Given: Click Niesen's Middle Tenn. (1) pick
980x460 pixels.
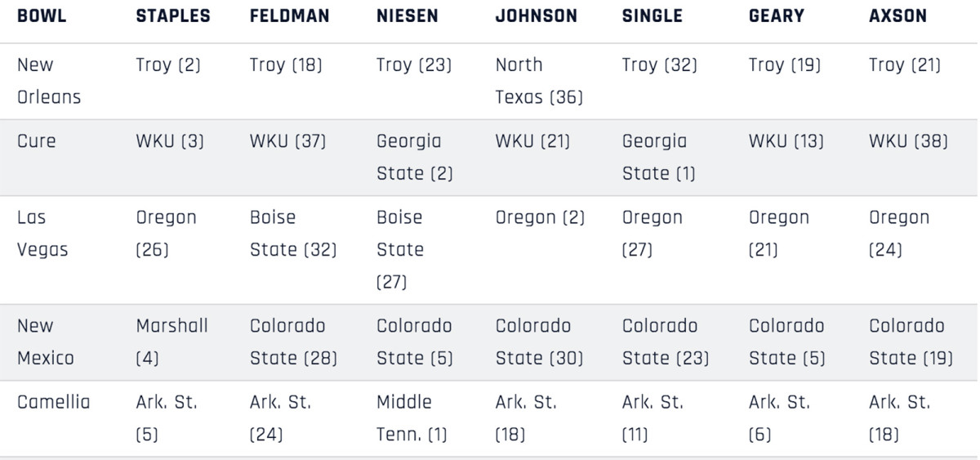Looking at the screenshot, I should click(x=412, y=418).
